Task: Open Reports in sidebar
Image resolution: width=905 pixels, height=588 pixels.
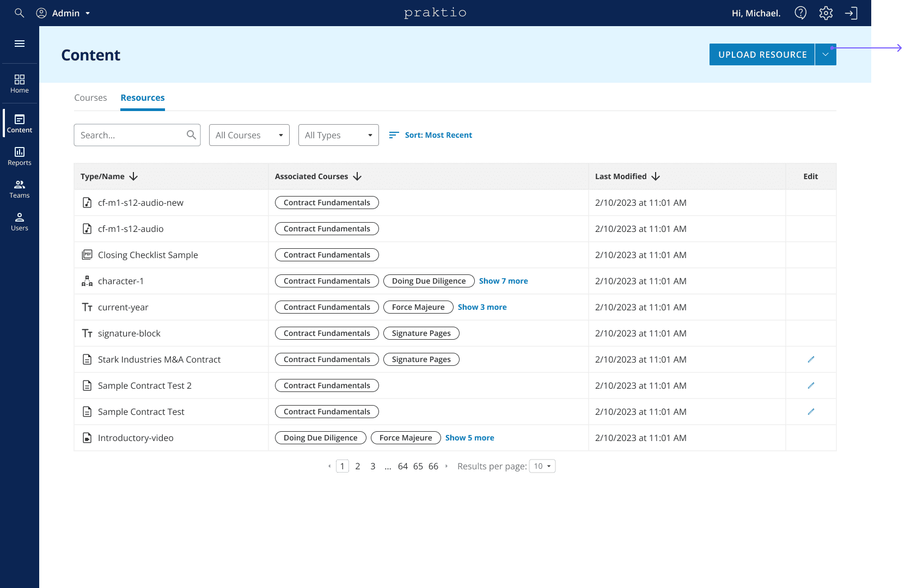Action: click(20, 156)
